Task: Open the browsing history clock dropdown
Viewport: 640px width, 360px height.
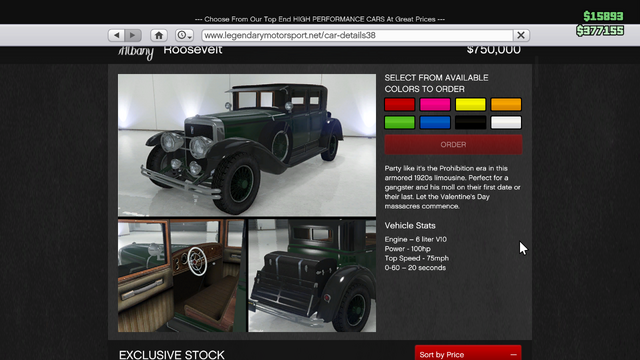Action: pos(184,35)
